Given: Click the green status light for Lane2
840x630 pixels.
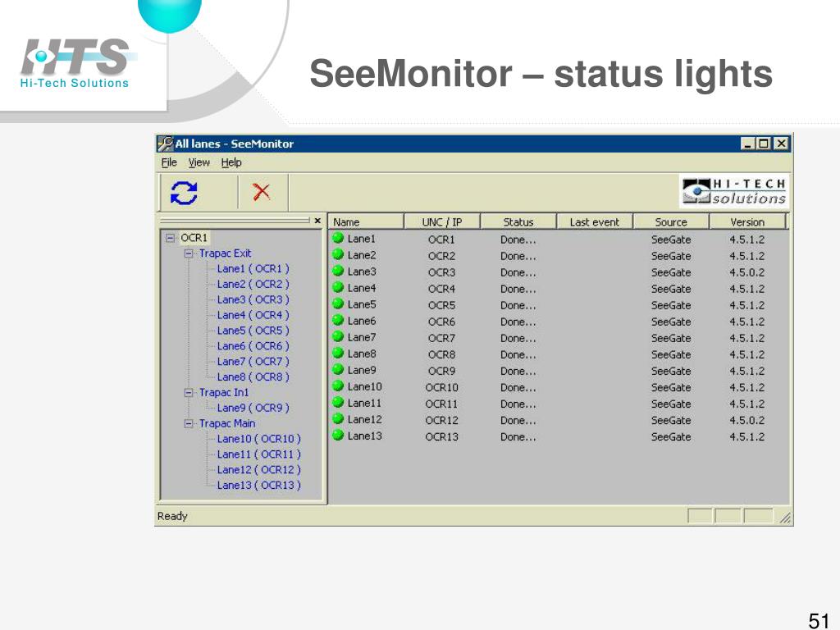Looking at the screenshot, I should pyautogui.click(x=338, y=254).
